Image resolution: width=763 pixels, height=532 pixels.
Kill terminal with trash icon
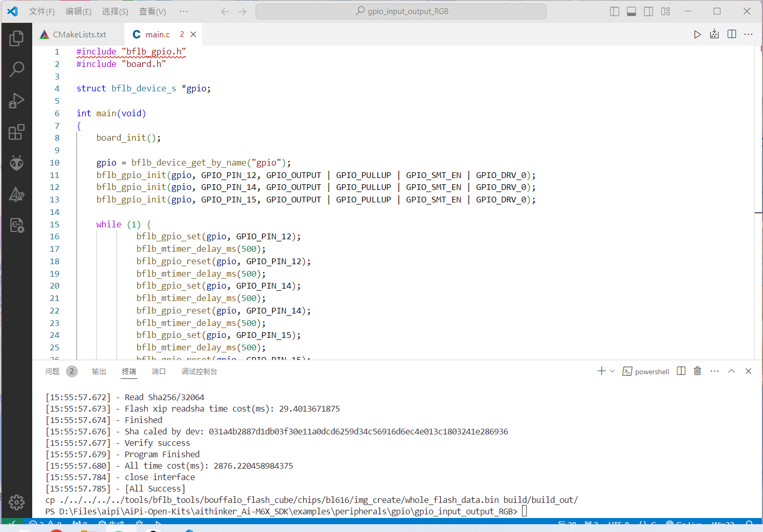(x=698, y=371)
